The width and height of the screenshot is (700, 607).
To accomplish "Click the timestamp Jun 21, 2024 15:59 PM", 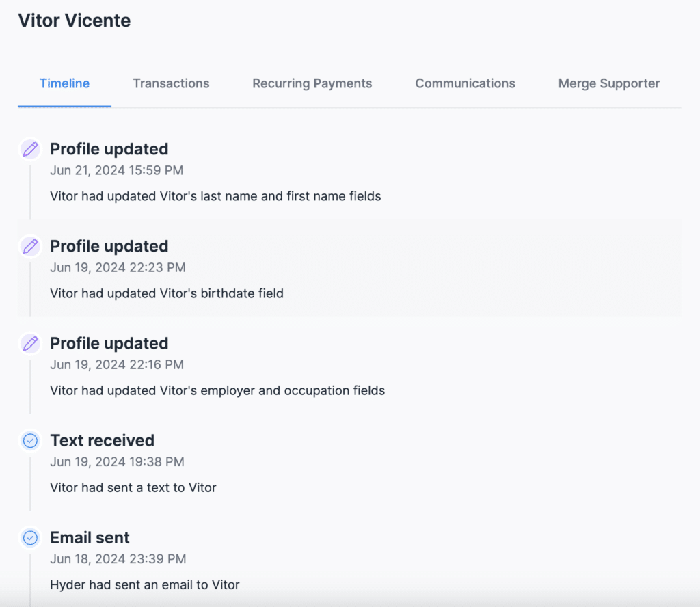I will pyautogui.click(x=116, y=170).
